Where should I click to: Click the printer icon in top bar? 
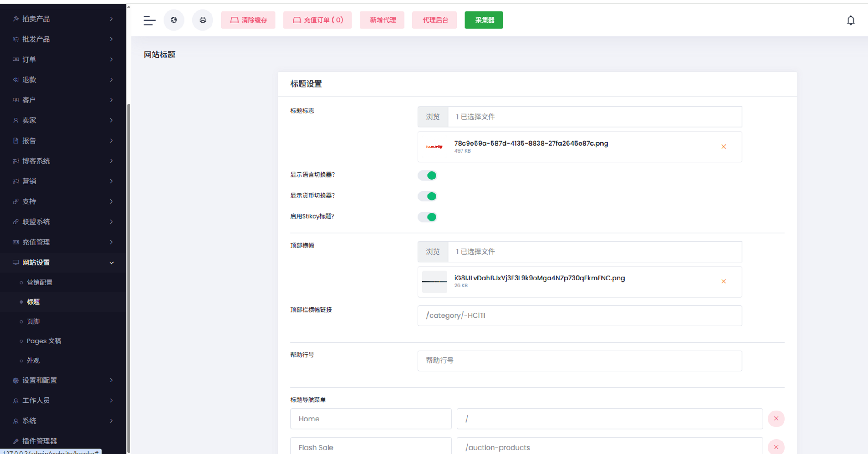[202, 20]
